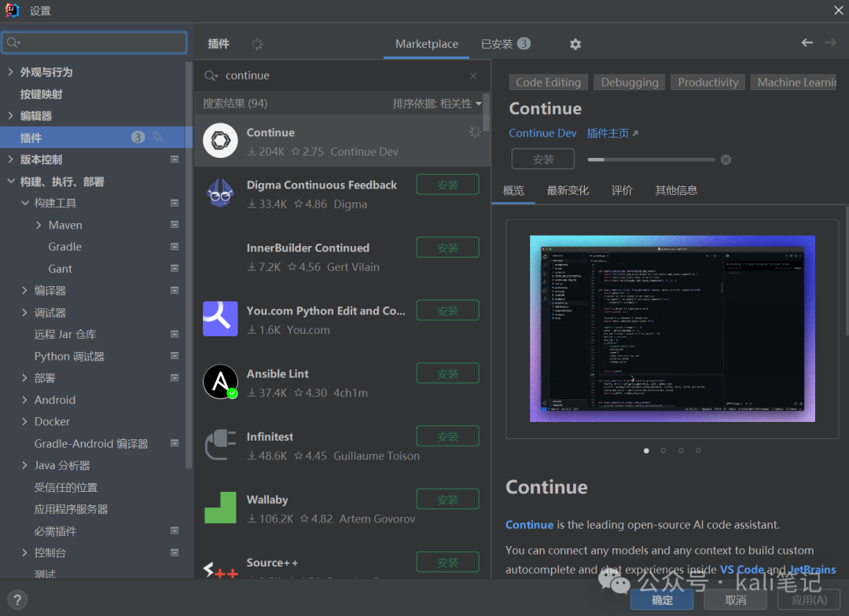Screen dimensions: 849x616
Task: Click the 取消 button
Action: pos(735,599)
